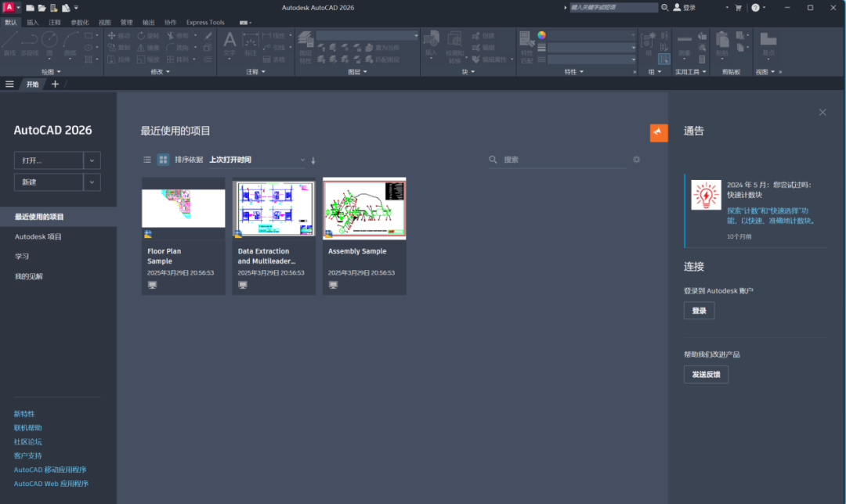The width and height of the screenshot is (846, 504).
Task: Open the Assembly Sample thumbnail
Action: pos(364,209)
